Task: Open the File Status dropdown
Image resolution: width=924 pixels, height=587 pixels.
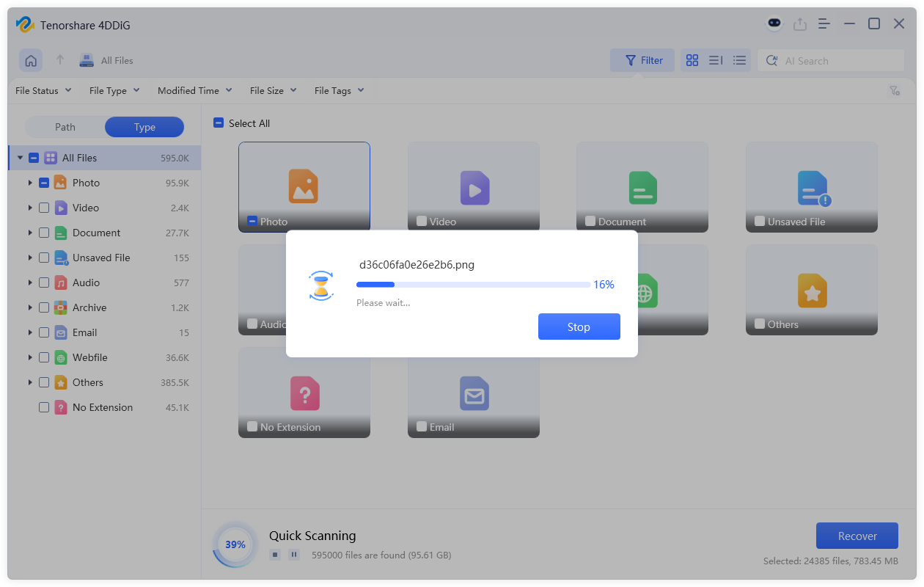Action: [x=43, y=90]
